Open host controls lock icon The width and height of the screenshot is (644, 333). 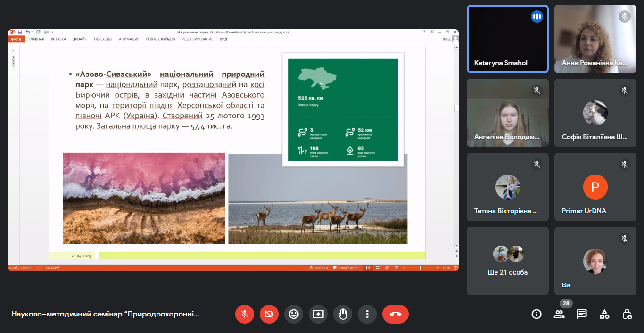coord(627,314)
